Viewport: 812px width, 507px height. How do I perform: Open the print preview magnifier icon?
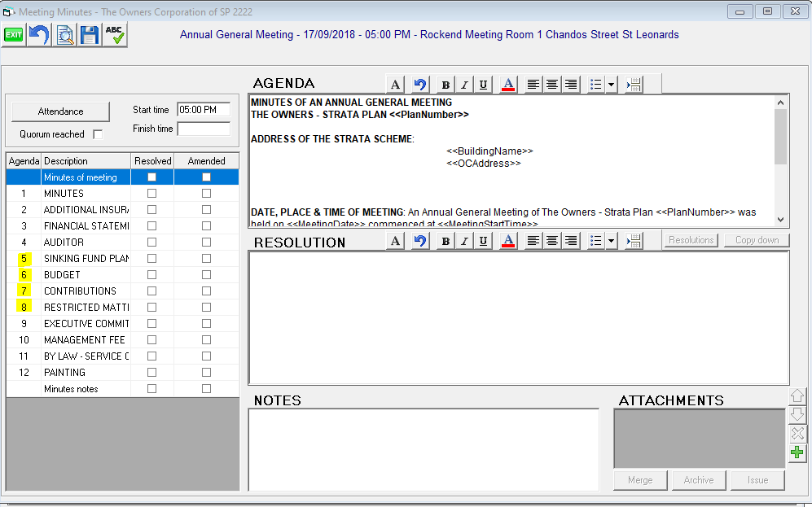coord(64,35)
